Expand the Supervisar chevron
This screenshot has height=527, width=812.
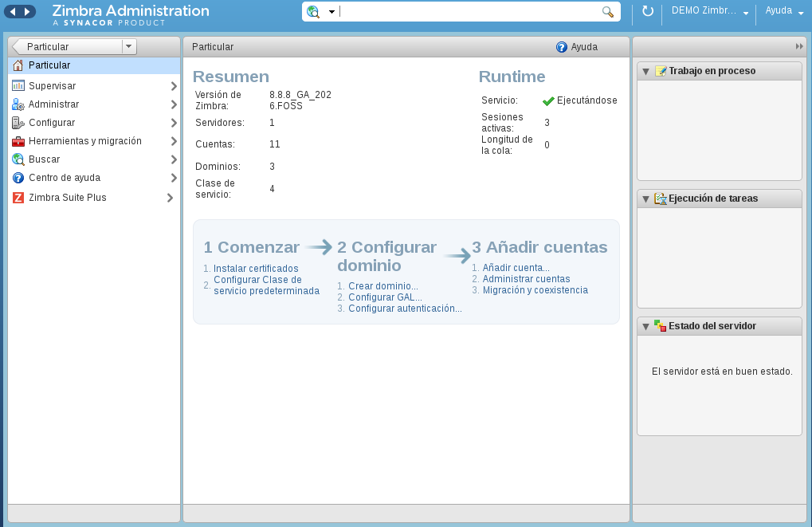click(174, 86)
